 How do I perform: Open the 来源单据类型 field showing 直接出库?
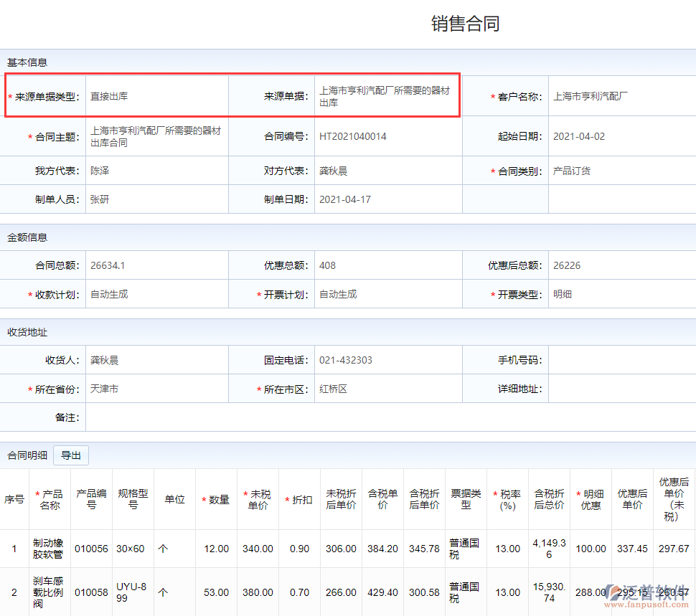tap(156, 96)
